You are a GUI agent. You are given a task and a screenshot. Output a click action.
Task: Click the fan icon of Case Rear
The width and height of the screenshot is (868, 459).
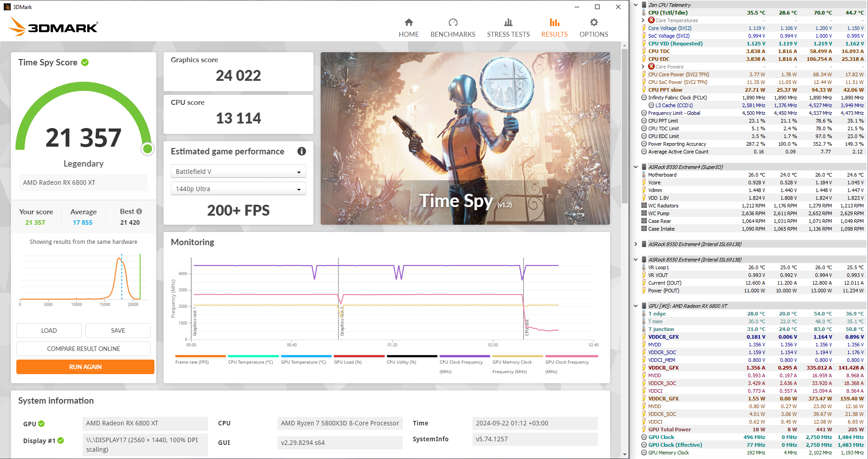(644, 221)
